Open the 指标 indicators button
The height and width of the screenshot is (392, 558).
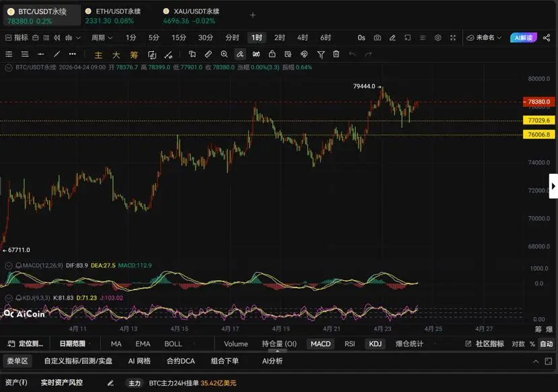[x=16, y=37]
